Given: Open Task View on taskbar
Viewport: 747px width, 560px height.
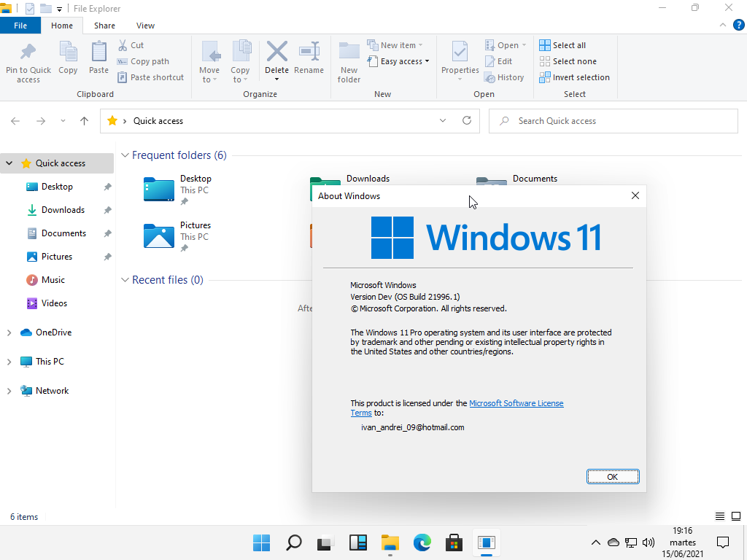Looking at the screenshot, I should click(326, 542).
